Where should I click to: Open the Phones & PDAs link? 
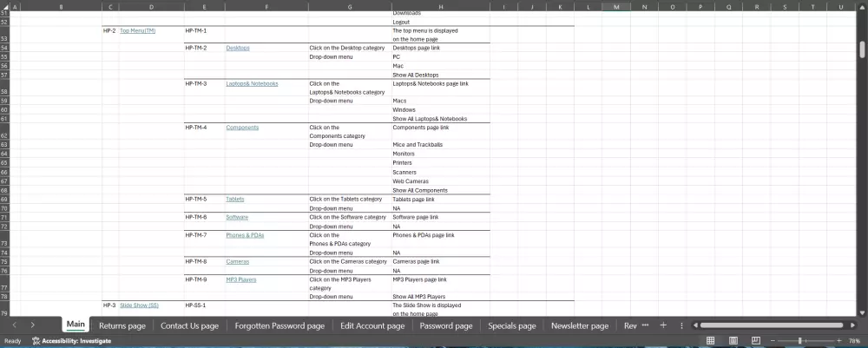point(245,235)
